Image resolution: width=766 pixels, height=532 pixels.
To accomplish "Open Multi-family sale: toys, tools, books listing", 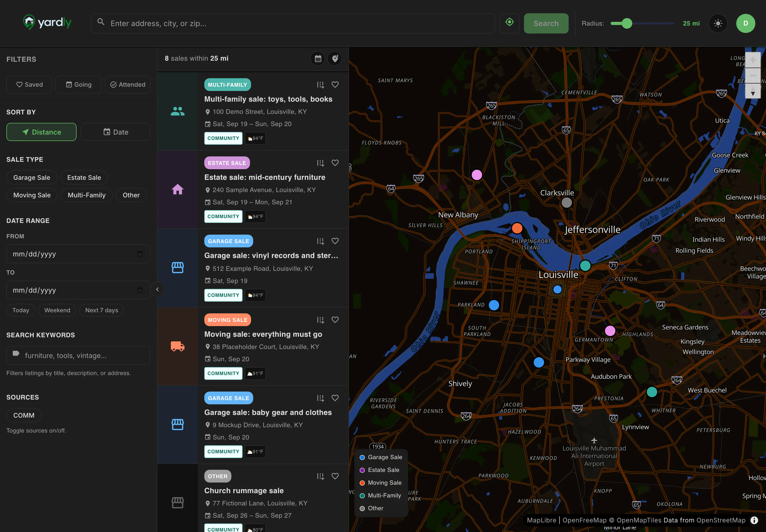I will 268,99.
